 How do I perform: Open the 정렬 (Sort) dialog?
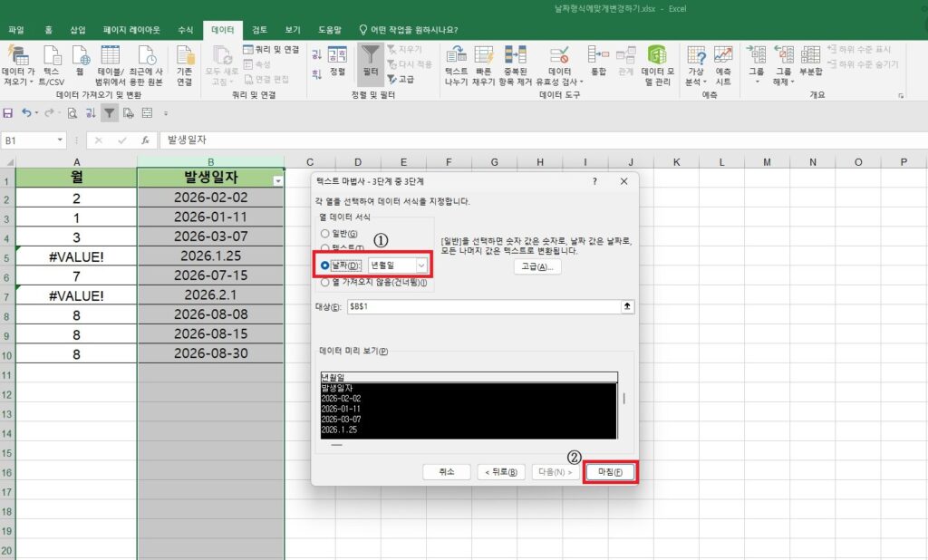click(x=337, y=61)
